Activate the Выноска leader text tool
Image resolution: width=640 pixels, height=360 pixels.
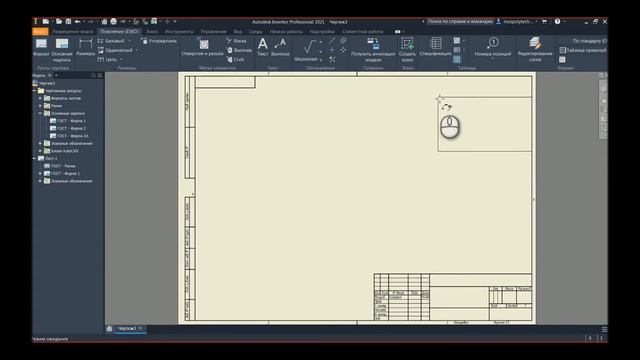tap(280, 47)
